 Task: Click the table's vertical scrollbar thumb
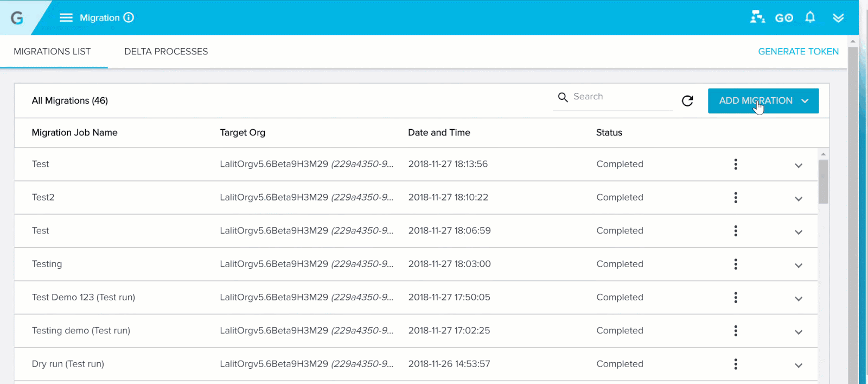(824, 181)
